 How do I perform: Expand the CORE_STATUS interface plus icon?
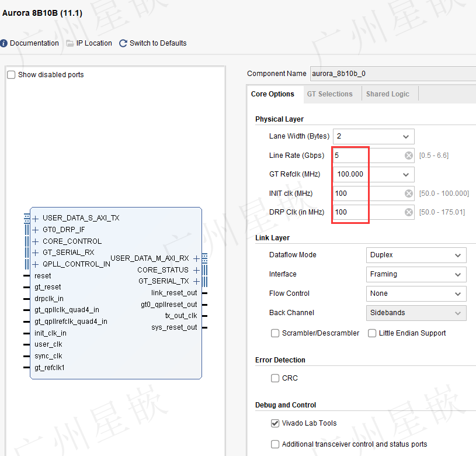pyautogui.click(x=196, y=270)
